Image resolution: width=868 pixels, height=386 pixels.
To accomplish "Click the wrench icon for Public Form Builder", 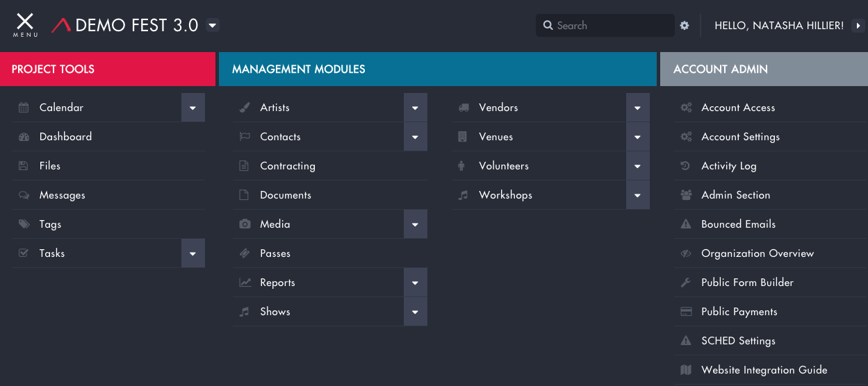I will 686,283.
